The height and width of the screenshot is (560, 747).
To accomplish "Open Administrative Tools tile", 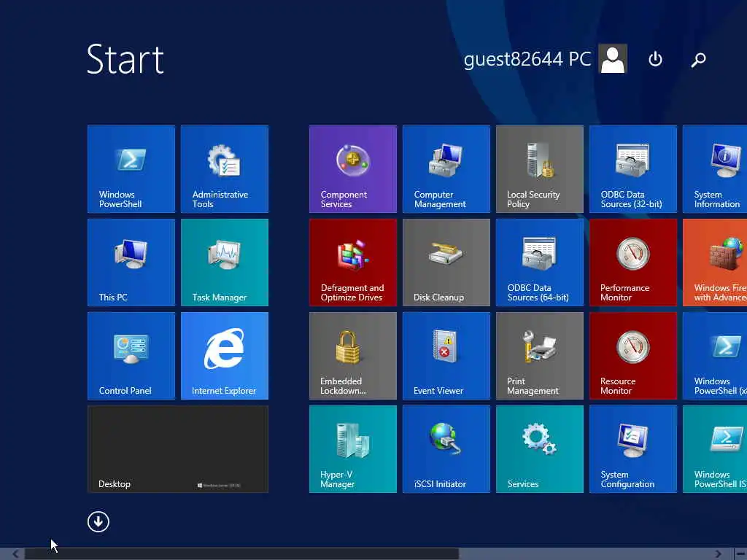I will pyautogui.click(x=225, y=169).
